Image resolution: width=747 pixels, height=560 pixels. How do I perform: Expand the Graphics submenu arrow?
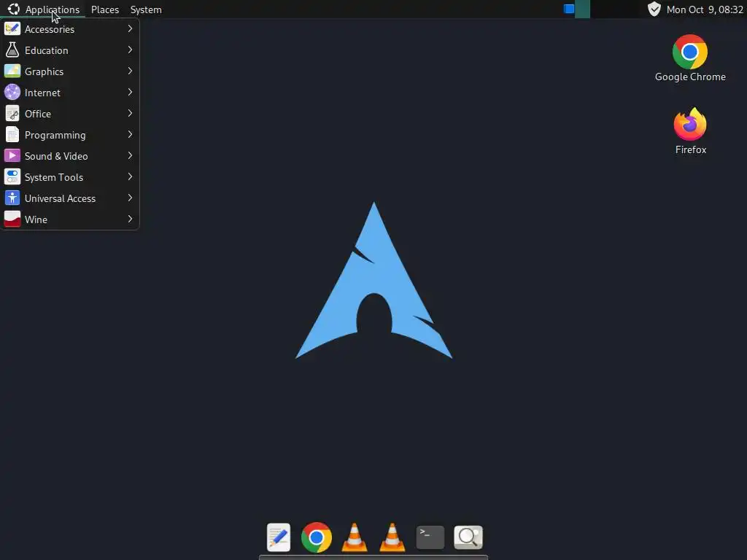pyautogui.click(x=130, y=71)
